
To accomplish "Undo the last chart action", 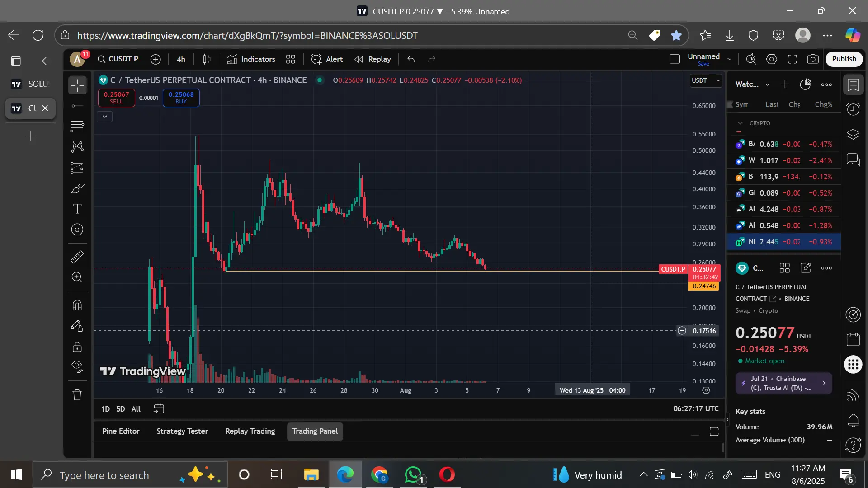I will [x=411, y=59].
